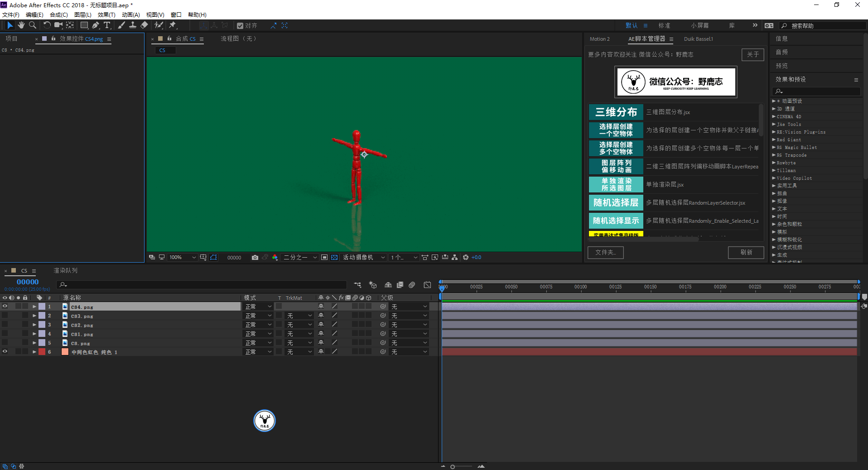Toggle the transparency grid in viewer
Image resolution: width=868 pixels, height=470 pixels.
pyautogui.click(x=334, y=258)
